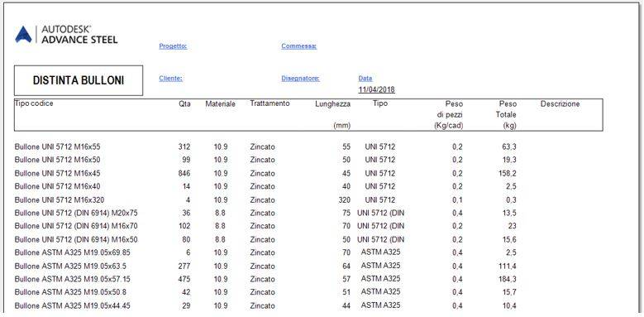The height and width of the screenshot is (317, 644).
Task: Click the Autodesk Advance Steel logo
Action: point(66,35)
